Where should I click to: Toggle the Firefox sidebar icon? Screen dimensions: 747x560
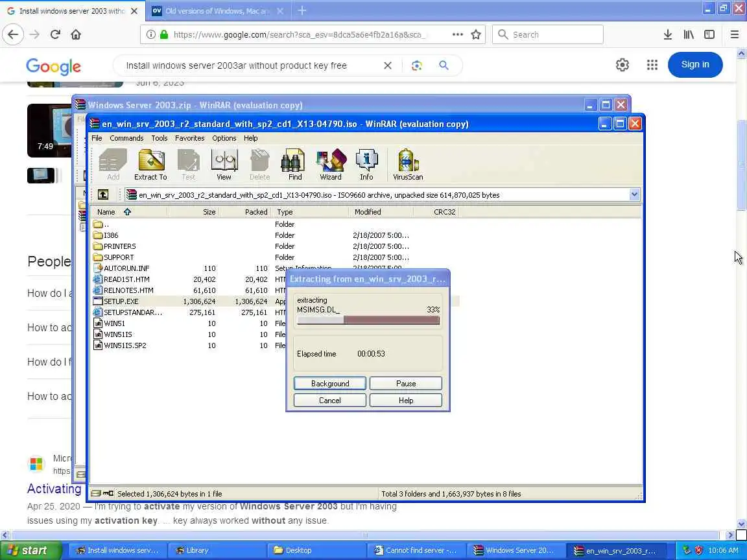(709, 34)
